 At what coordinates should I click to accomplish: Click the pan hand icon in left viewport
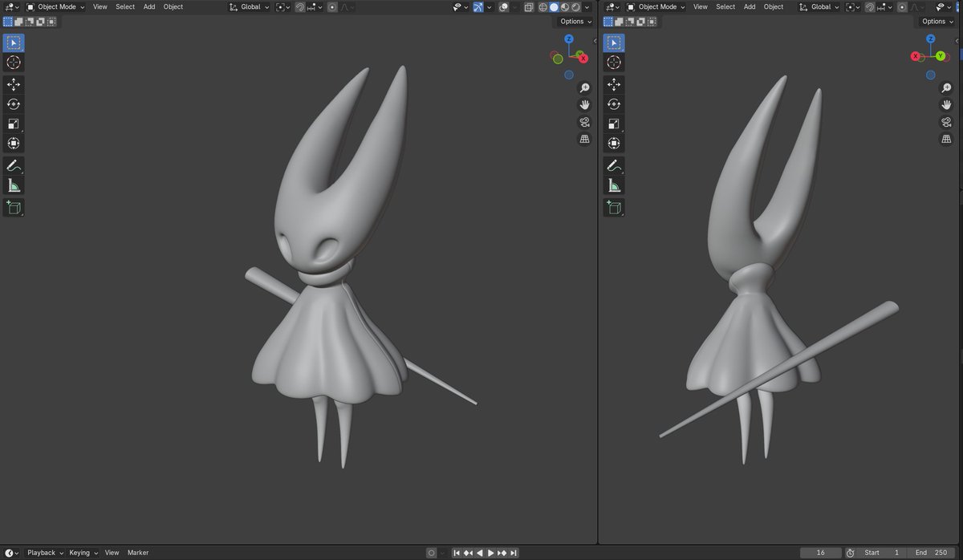[x=585, y=104]
